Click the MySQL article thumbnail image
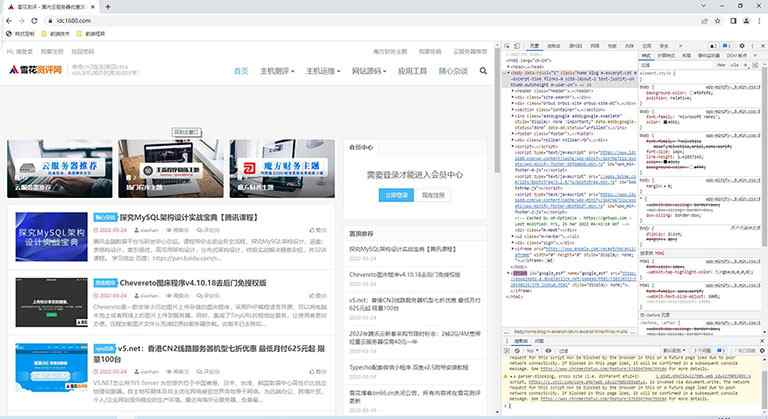 pyautogui.click(x=51, y=237)
